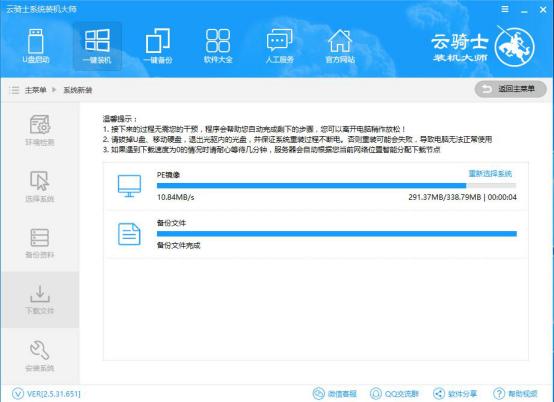The image size is (554, 402).
Task: Select the 环境检测 step
Action: [x=40, y=130]
